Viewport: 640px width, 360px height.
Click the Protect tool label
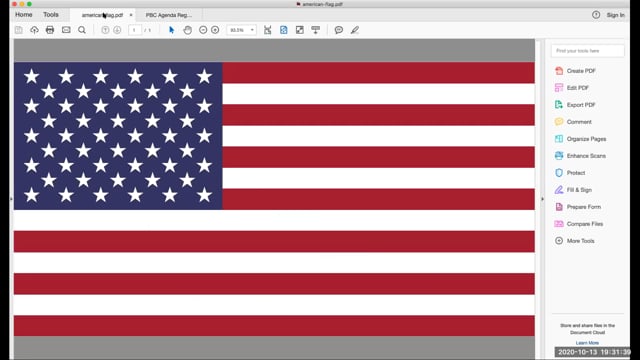click(x=576, y=173)
